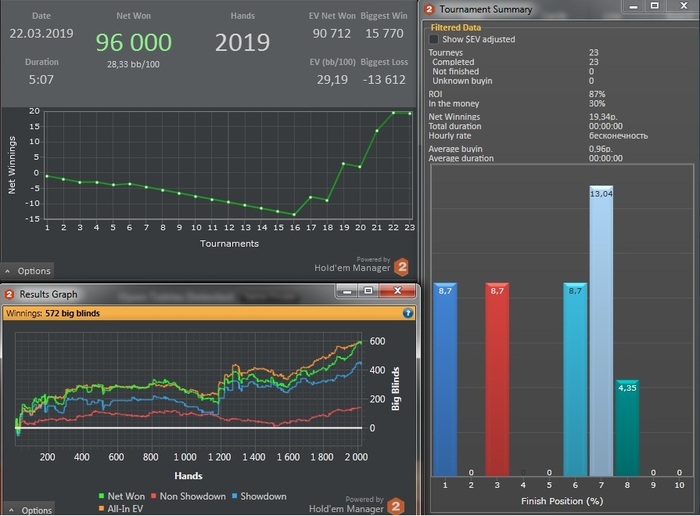
Task: Expand Options in the Results Graph window
Action: tap(30, 510)
